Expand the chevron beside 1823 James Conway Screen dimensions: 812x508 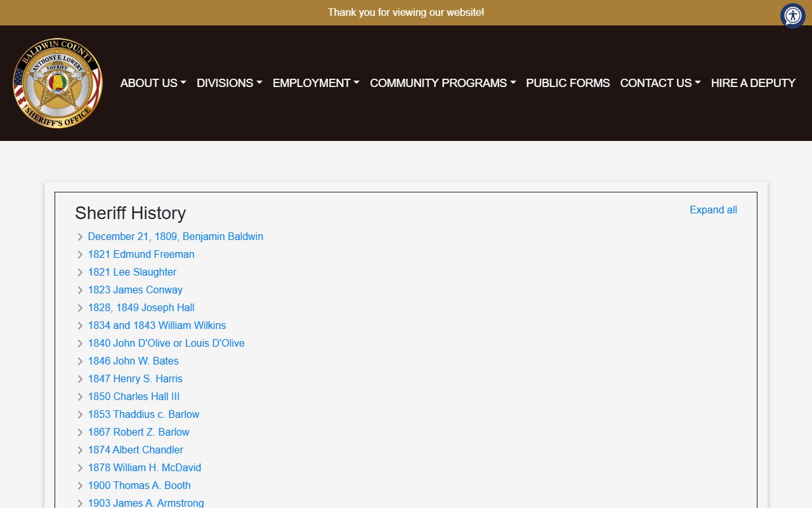coord(80,290)
